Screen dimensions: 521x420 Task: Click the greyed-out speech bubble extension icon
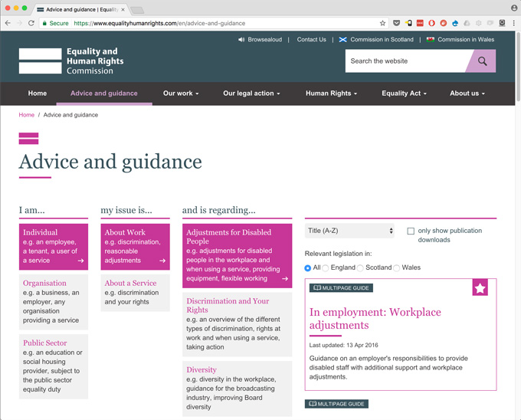490,23
